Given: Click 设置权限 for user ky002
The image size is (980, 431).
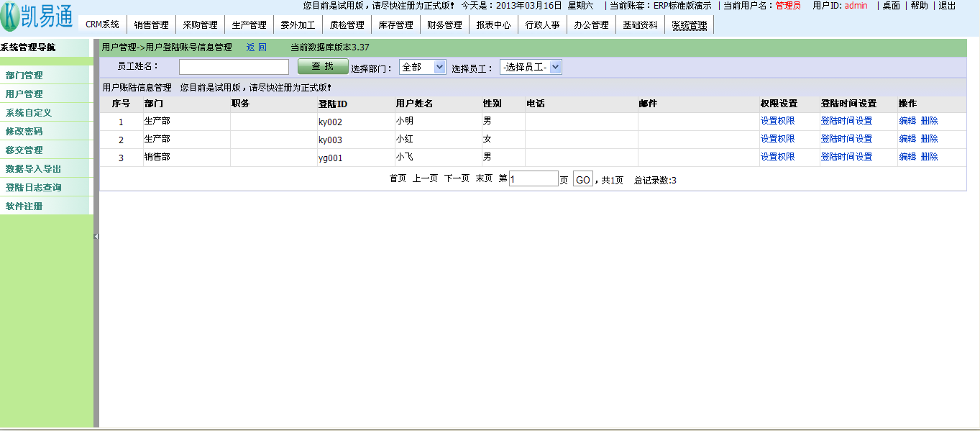Looking at the screenshot, I should (x=777, y=121).
